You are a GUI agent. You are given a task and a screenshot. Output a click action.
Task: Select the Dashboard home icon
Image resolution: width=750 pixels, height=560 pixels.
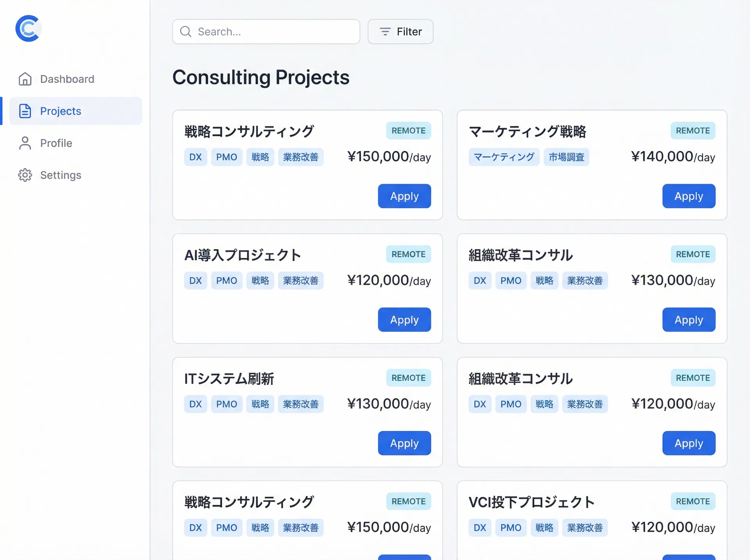(x=25, y=79)
